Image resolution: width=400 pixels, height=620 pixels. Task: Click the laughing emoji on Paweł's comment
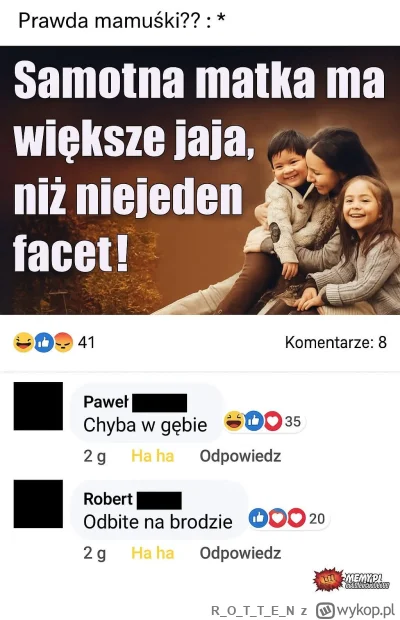(x=234, y=421)
